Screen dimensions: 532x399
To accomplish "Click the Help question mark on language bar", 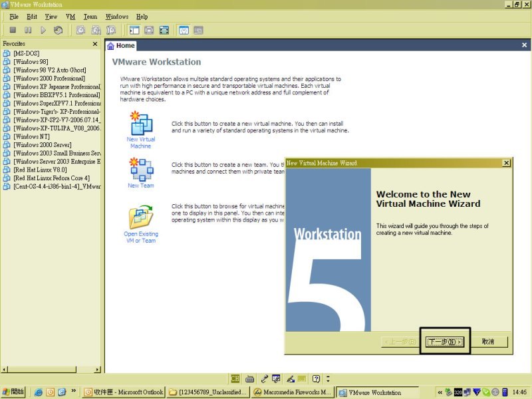I will (316, 378).
